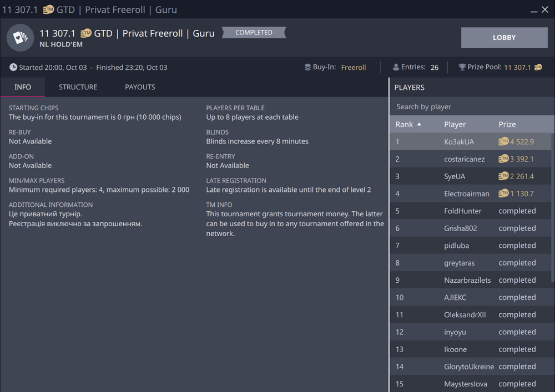Click the Freeroll buy-in link
This screenshot has height=392, width=555.
354,67
